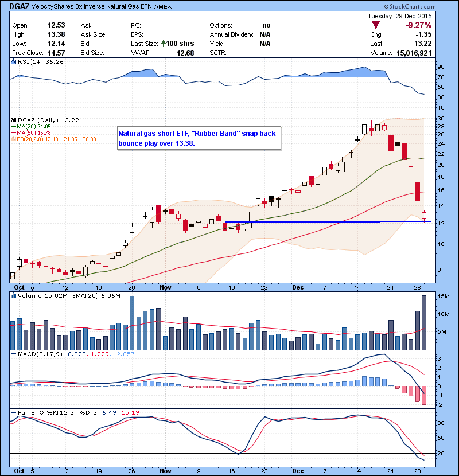Click the Nov date label below the price chart

[166, 287]
